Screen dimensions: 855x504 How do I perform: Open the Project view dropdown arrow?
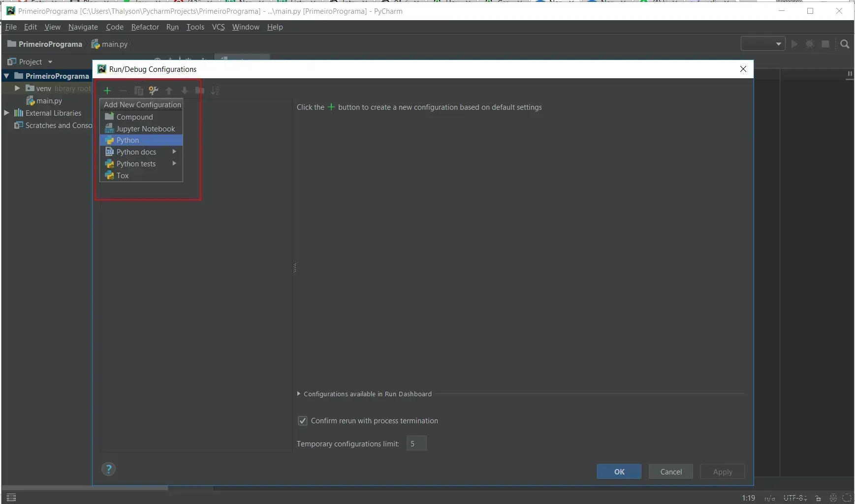click(x=50, y=62)
